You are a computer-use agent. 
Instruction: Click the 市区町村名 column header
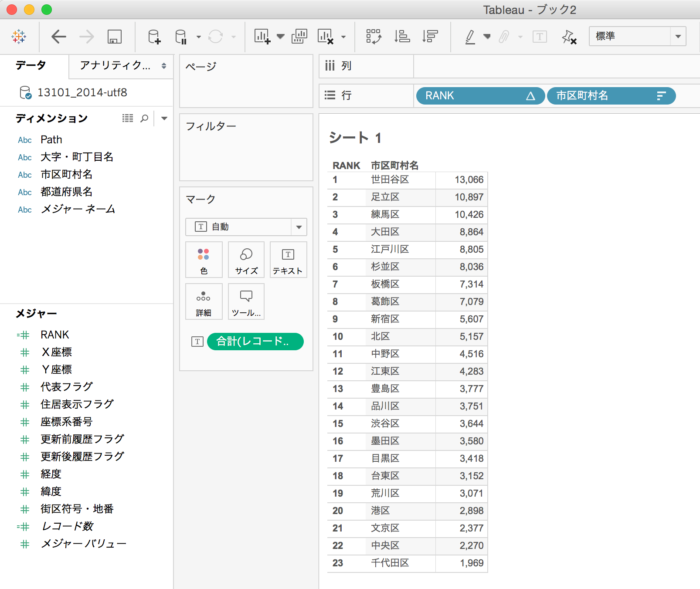395,166
